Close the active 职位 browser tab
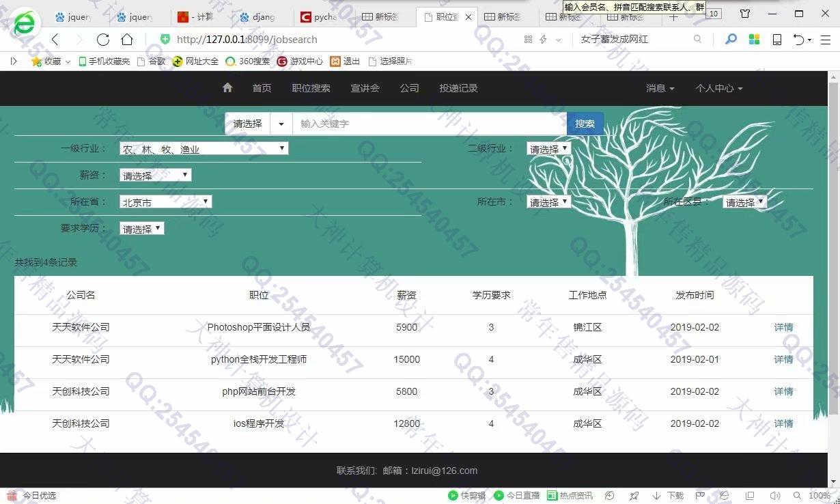The image size is (840, 504). coord(468,17)
